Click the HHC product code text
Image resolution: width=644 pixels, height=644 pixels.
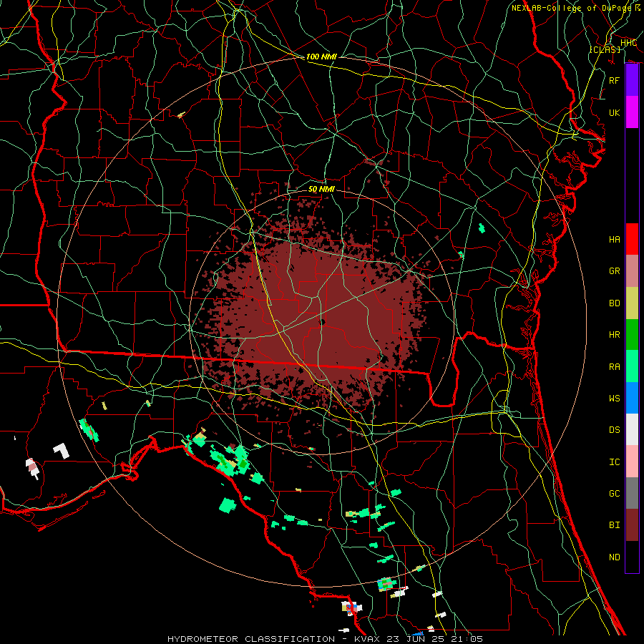coord(628,43)
